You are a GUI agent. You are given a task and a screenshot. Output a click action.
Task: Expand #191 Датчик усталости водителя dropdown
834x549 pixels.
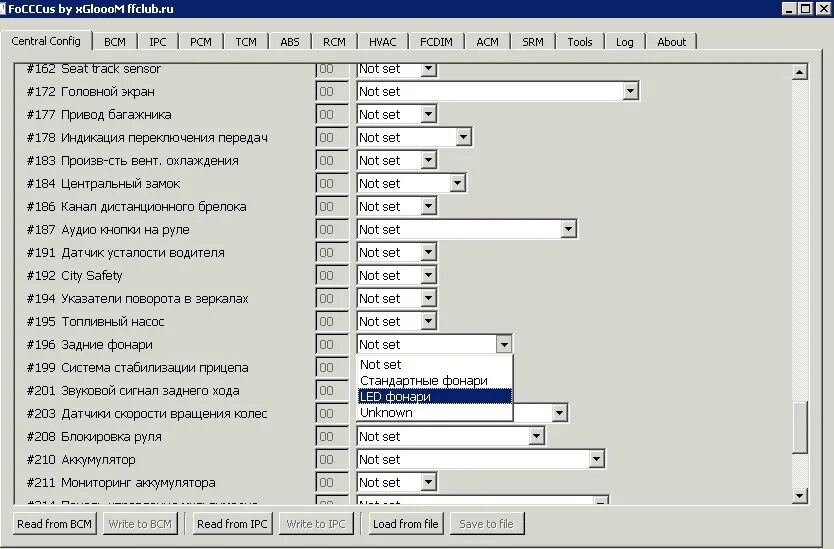(x=429, y=252)
